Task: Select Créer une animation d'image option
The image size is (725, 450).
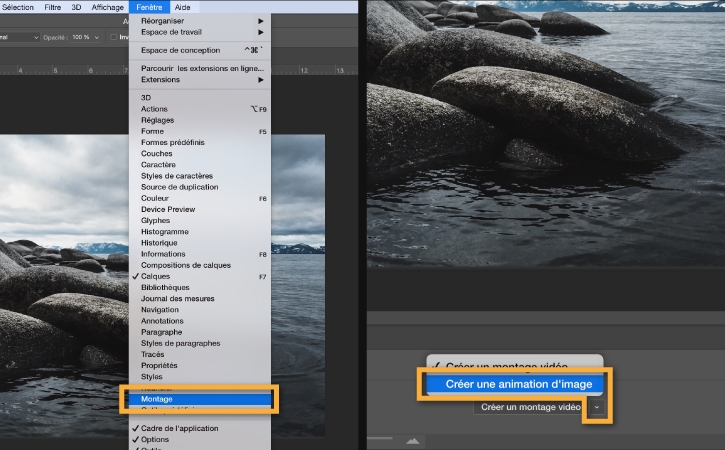Action: pos(515,384)
